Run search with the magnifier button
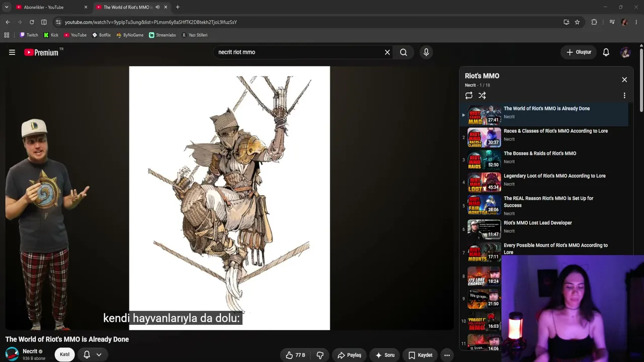Screen dimensions: 644x362 [404, 52]
